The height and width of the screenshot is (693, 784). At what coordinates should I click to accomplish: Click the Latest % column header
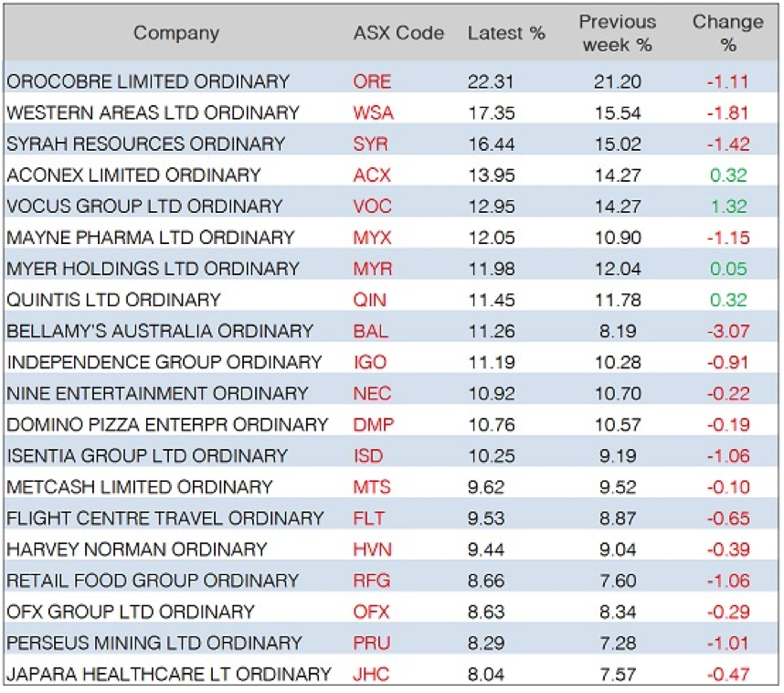coord(506,34)
